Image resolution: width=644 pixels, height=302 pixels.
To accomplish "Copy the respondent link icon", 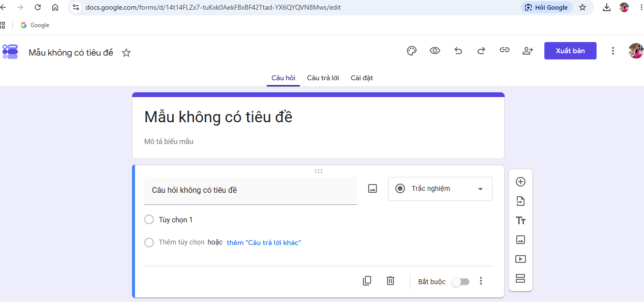I will click(x=505, y=50).
